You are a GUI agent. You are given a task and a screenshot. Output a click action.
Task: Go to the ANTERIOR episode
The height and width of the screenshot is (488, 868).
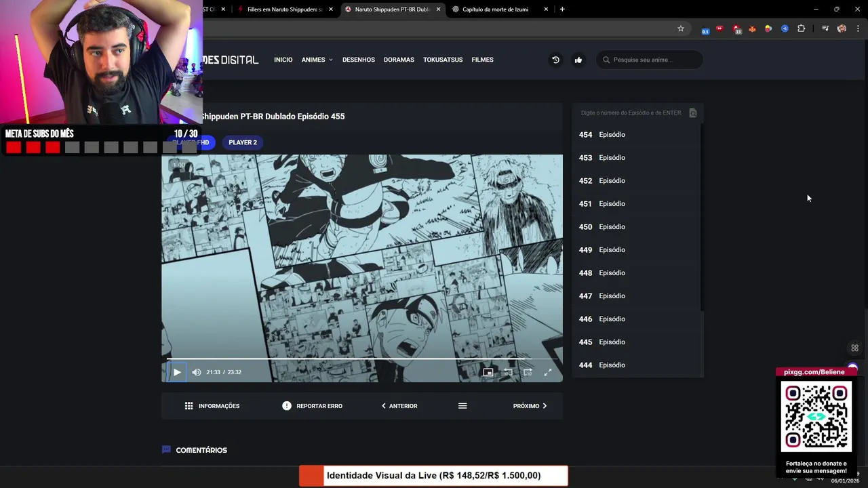pyautogui.click(x=399, y=406)
